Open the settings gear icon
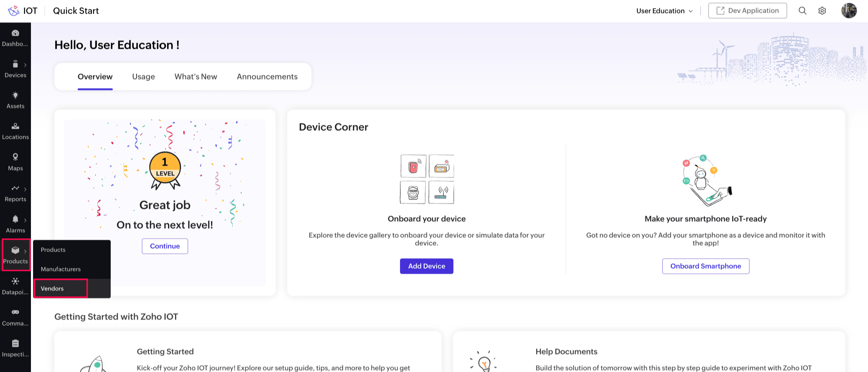Image resolution: width=868 pixels, height=372 pixels. coord(822,11)
